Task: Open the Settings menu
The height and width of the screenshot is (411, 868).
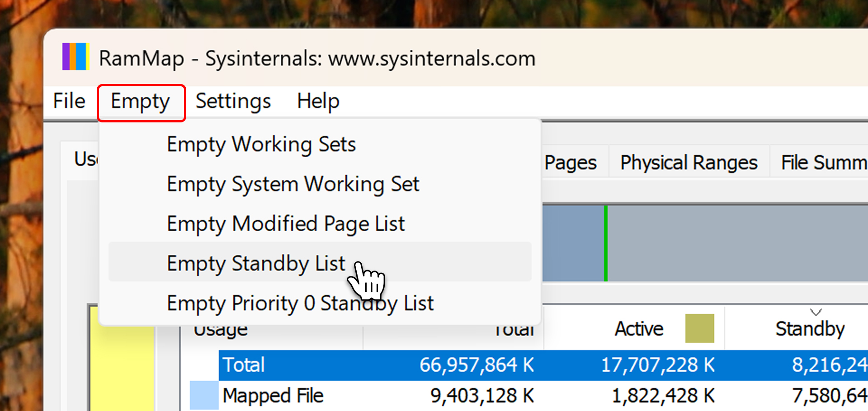Action: point(233,101)
